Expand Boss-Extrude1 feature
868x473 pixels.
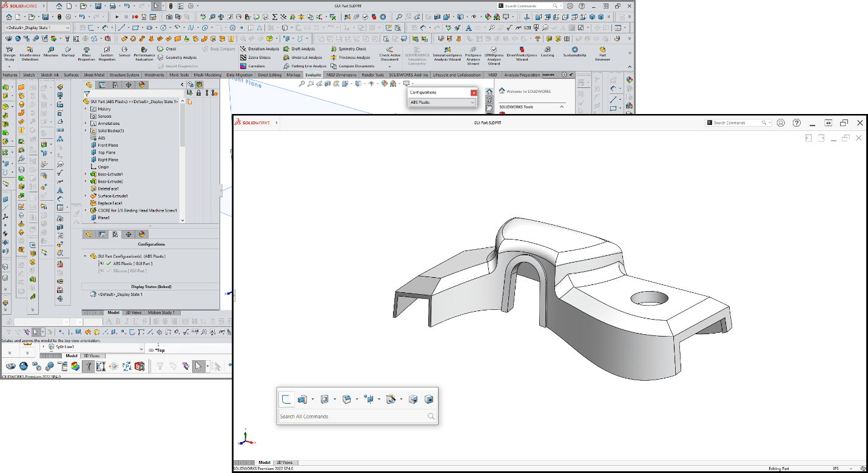pyautogui.click(x=86, y=175)
